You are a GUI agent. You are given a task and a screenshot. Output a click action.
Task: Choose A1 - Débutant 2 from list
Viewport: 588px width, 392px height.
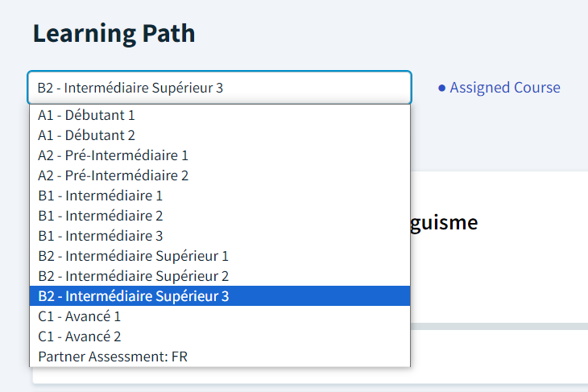point(86,135)
